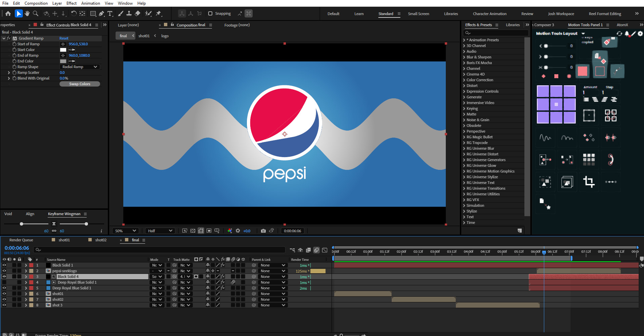This screenshot has height=336, width=644.
Task: Click the reset exposure aperture icon
Action: tap(238, 231)
